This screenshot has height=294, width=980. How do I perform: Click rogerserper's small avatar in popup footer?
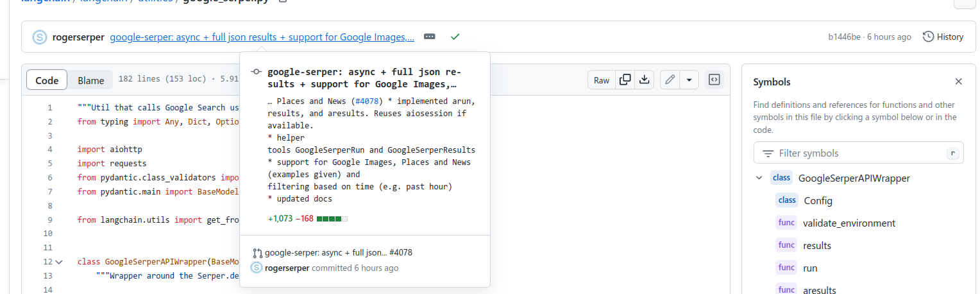pyautogui.click(x=257, y=268)
